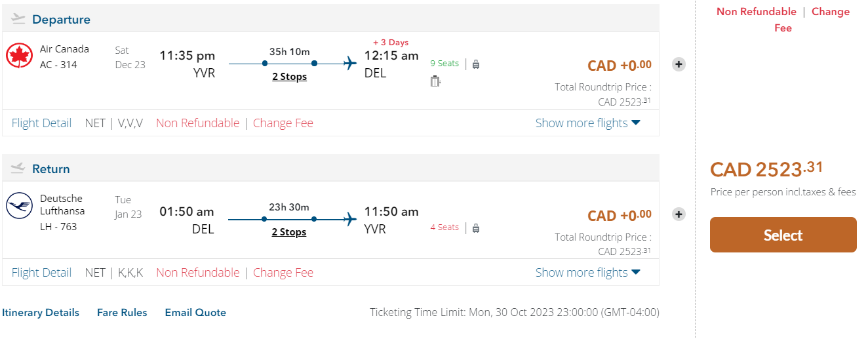Click the Lufthansa crane logo
Viewport: 868px width, 339px height.
20,205
